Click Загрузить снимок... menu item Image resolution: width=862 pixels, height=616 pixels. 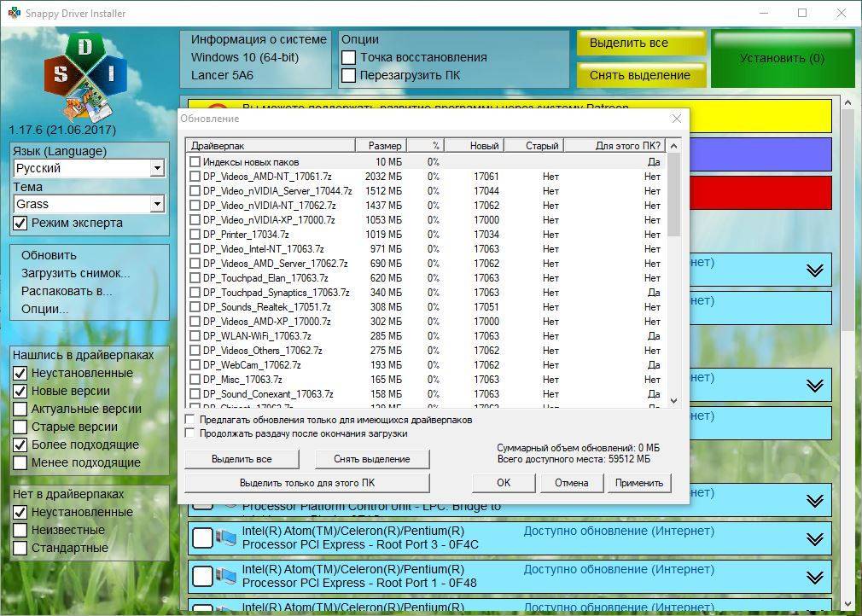pyautogui.click(x=75, y=274)
